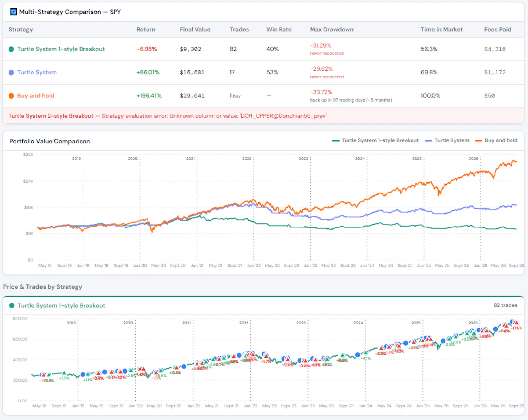The width and height of the screenshot is (528, 420).
Task: Toggle Buy and hold legend in portfolio chart
Action: (496, 141)
